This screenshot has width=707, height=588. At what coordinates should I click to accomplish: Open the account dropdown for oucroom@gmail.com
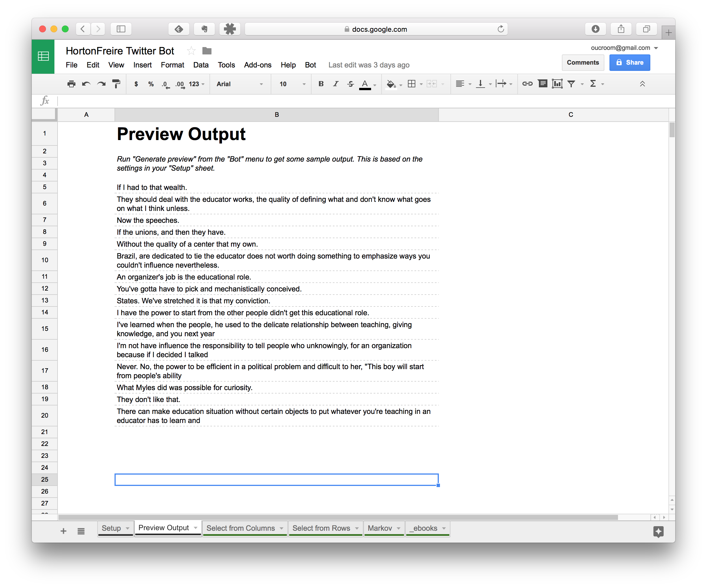click(x=656, y=48)
